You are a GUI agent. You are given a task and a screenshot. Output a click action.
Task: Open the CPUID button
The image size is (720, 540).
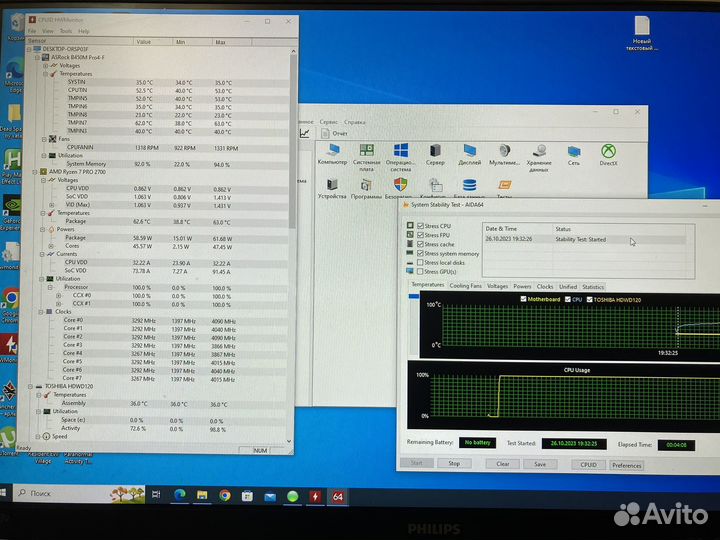(x=588, y=465)
